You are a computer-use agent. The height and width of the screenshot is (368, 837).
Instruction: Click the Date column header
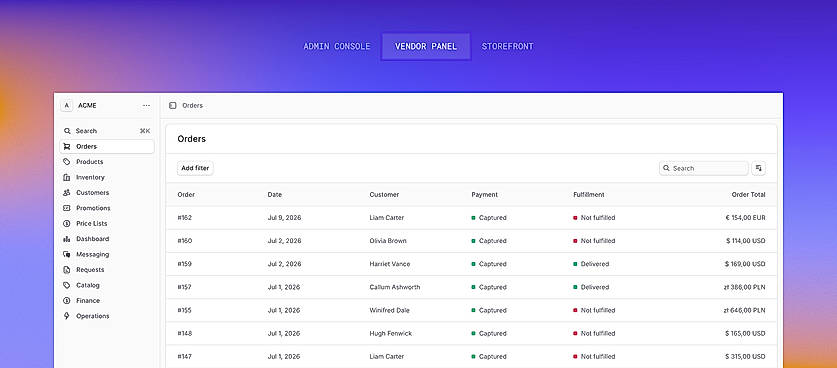[x=274, y=195]
